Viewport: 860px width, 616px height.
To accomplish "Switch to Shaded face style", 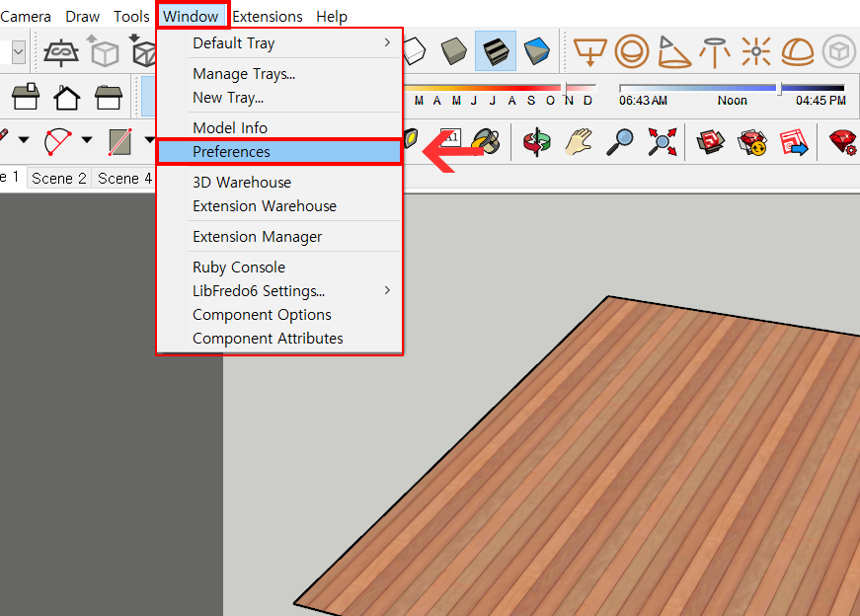I will click(454, 51).
